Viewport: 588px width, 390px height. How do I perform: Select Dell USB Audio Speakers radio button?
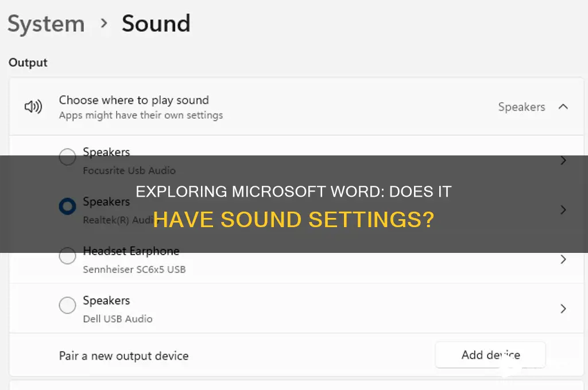click(68, 305)
